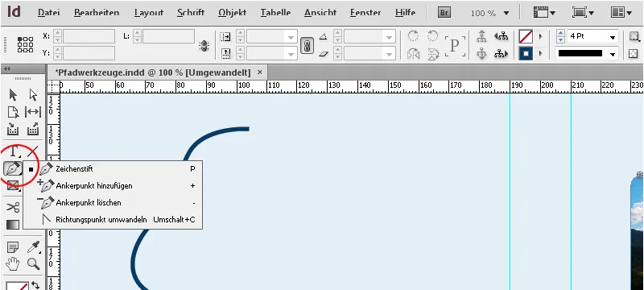The width and height of the screenshot is (644, 290).
Task: Click the flip vertical icon
Action: (x=432, y=53)
